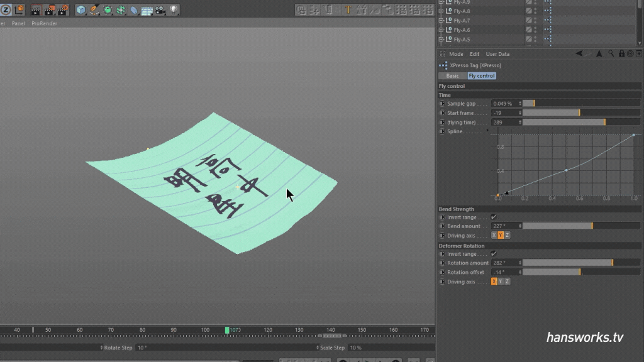Open a new attribute manager window icon
Image resolution: width=644 pixels, height=362 pixels.
[639, 54]
